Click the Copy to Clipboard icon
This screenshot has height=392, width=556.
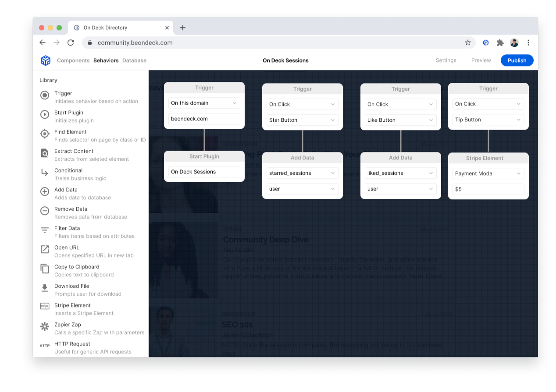(x=44, y=268)
